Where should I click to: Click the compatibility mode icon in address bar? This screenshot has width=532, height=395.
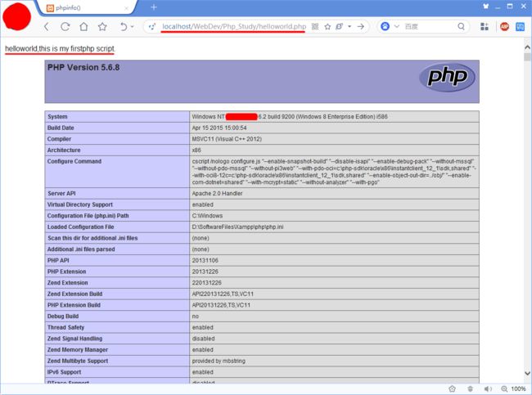click(339, 26)
